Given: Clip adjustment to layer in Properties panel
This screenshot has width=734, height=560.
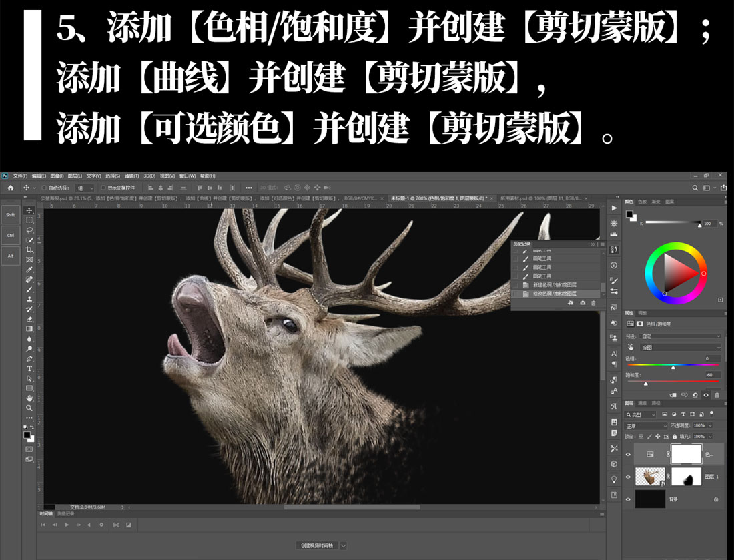Looking at the screenshot, I should [x=673, y=395].
